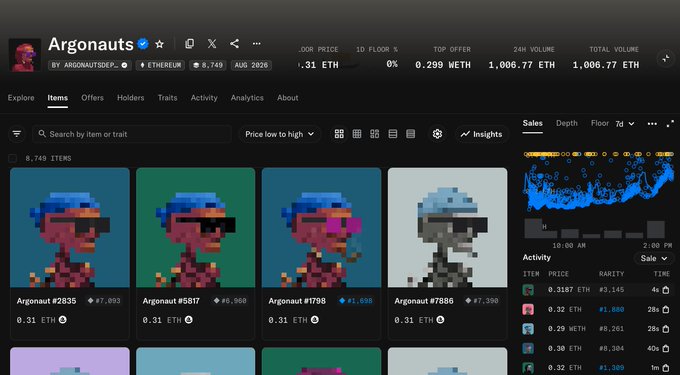
Task: Open the Argonaut #1798 image
Action: pyautogui.click(x=321, y=228)
